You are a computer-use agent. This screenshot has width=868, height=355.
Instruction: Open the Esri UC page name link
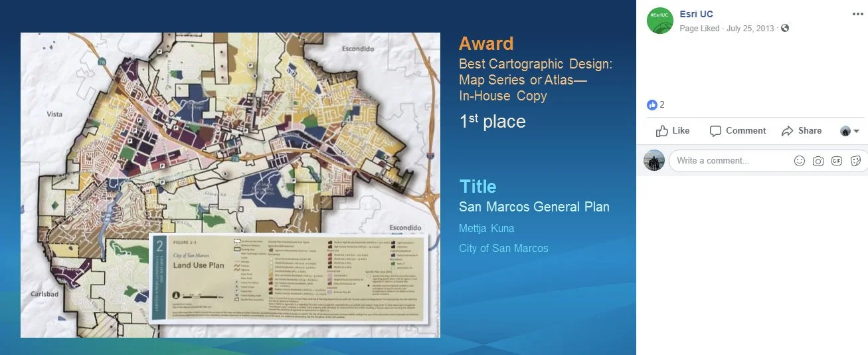pyautogui.click(x=696, y=15)
